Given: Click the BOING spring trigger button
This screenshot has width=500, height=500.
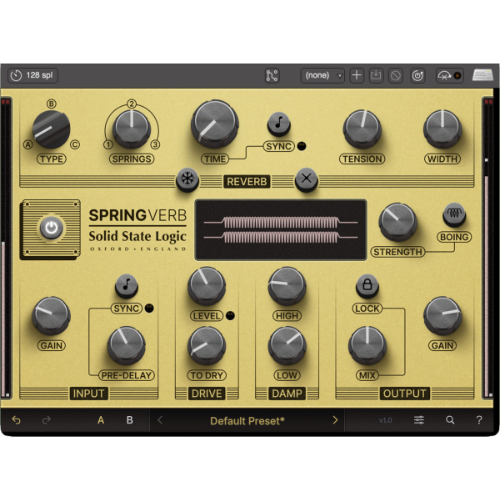Looking at the screenshot, I should click(454, 214).
